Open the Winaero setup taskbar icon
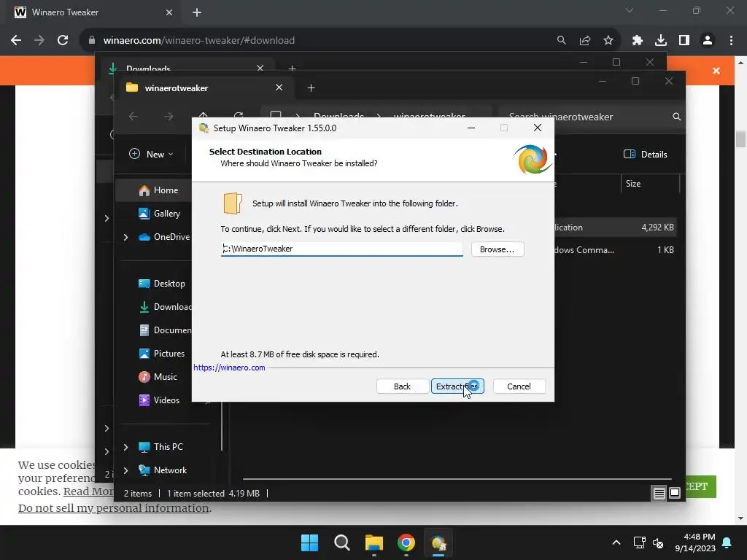 [x=438, y=542]
